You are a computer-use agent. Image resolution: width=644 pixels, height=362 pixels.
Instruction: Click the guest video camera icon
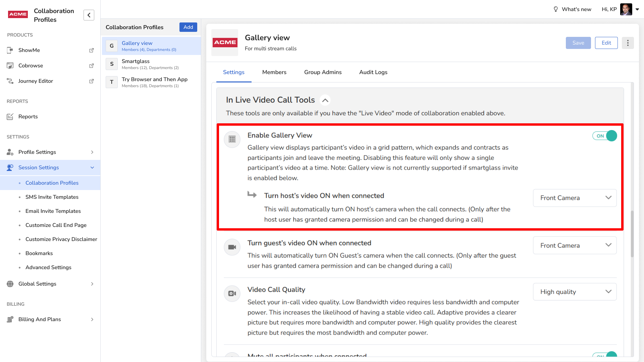[232, 247]
